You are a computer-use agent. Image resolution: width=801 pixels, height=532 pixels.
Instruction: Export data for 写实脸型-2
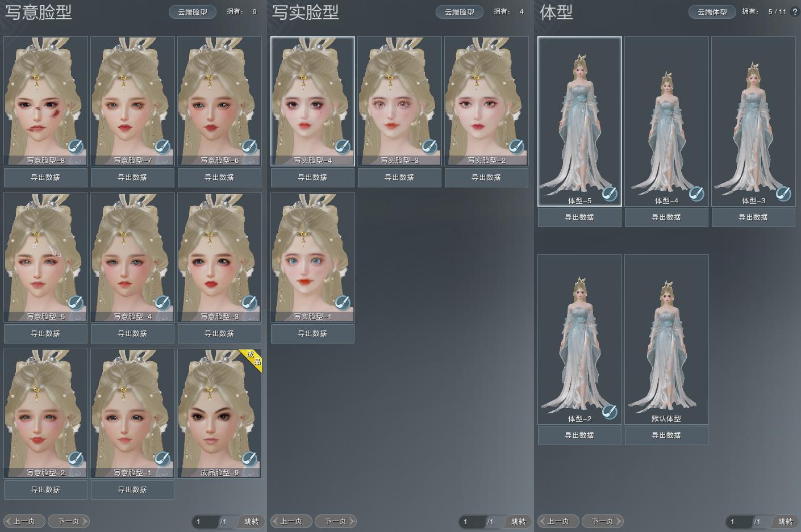tap(486, 177)
